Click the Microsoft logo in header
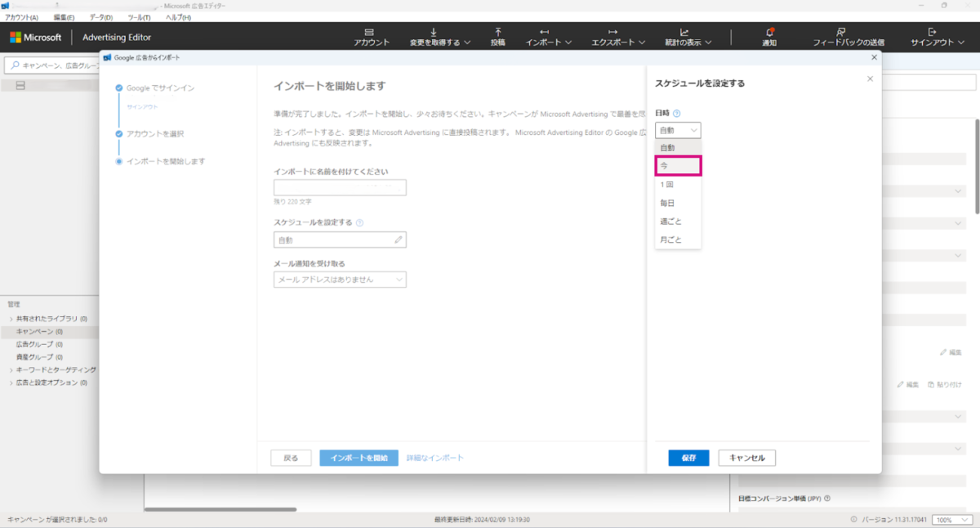980x528 pixels. tap(36, 37)
